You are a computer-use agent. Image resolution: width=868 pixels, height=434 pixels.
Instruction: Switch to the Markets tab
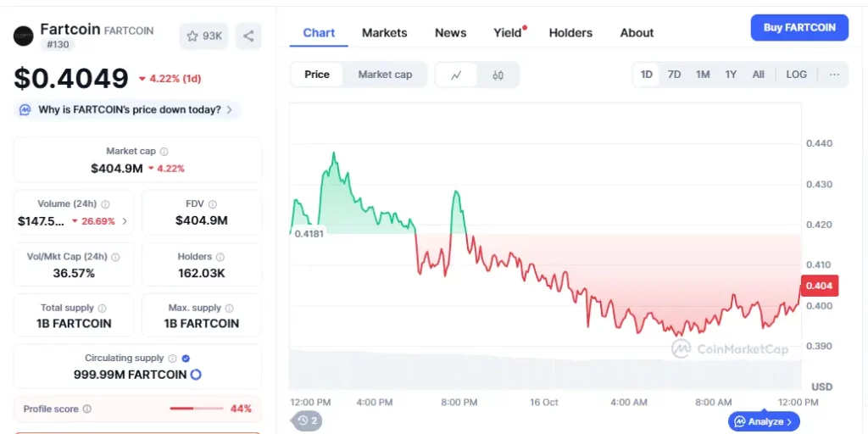point(384,33)
